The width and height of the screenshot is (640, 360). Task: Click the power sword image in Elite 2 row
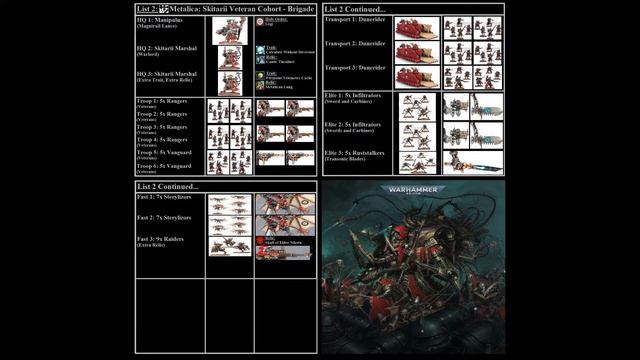[x=487, y=136]
